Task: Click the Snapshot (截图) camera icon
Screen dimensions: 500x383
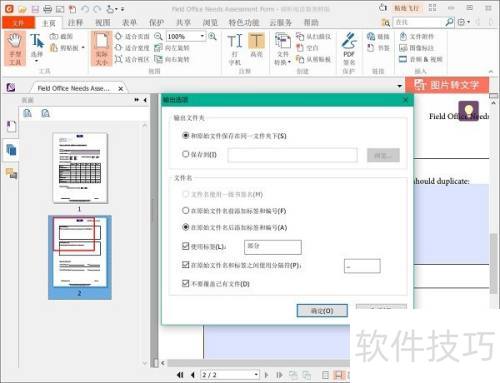Action: tap(54, 36)
